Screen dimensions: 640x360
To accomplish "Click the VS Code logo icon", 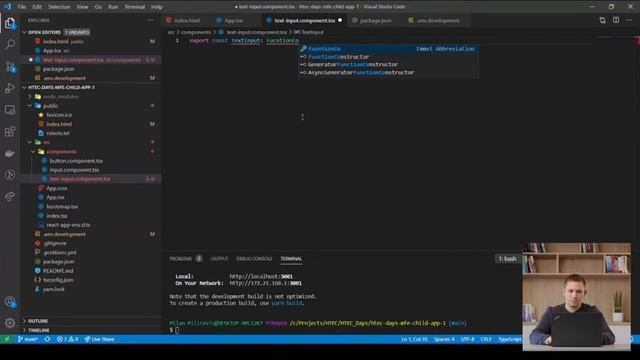I will pos(8,7).
